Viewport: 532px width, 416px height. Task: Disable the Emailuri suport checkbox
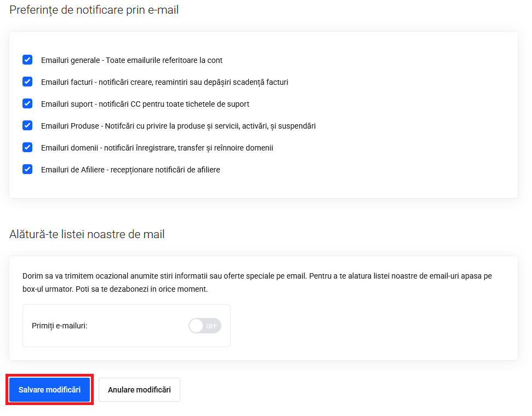[x=27, y=103]
